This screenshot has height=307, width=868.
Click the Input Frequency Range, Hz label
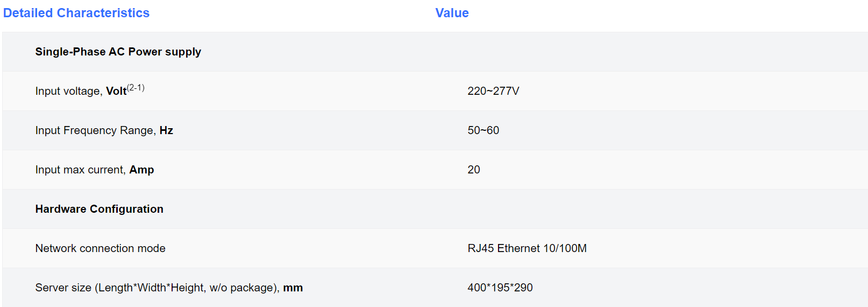pyautogui.click(x=104, y=130)
